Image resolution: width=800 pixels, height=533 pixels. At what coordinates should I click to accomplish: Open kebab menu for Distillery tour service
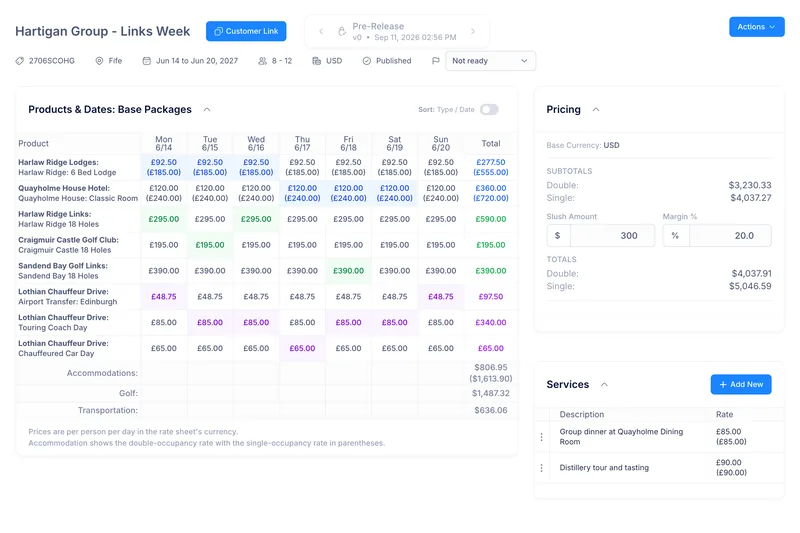541,468
